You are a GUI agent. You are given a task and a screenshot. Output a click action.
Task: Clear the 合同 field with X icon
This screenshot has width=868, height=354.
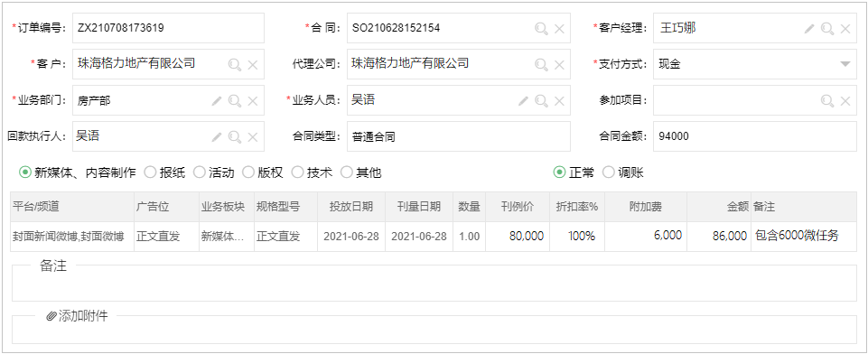[x=560, y=29]
